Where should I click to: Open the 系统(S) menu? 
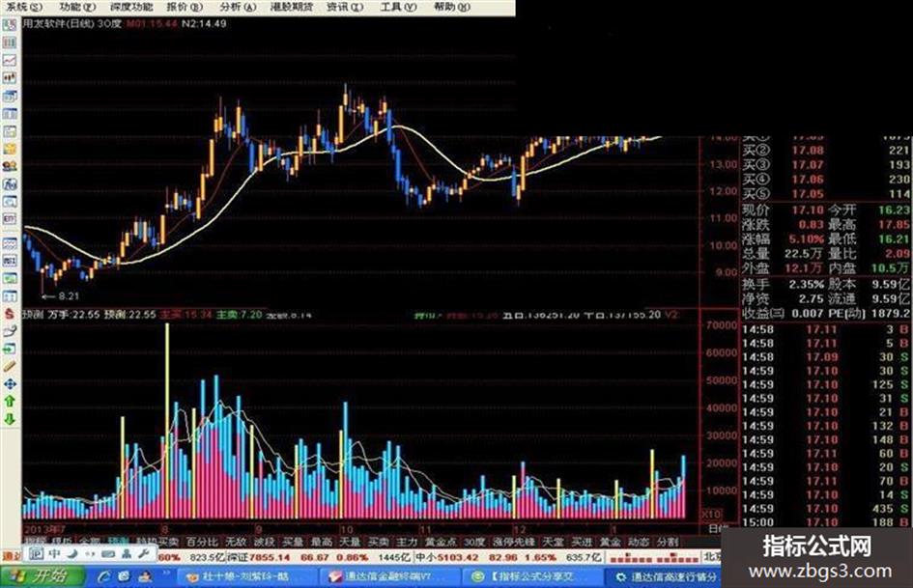[24, 7]
